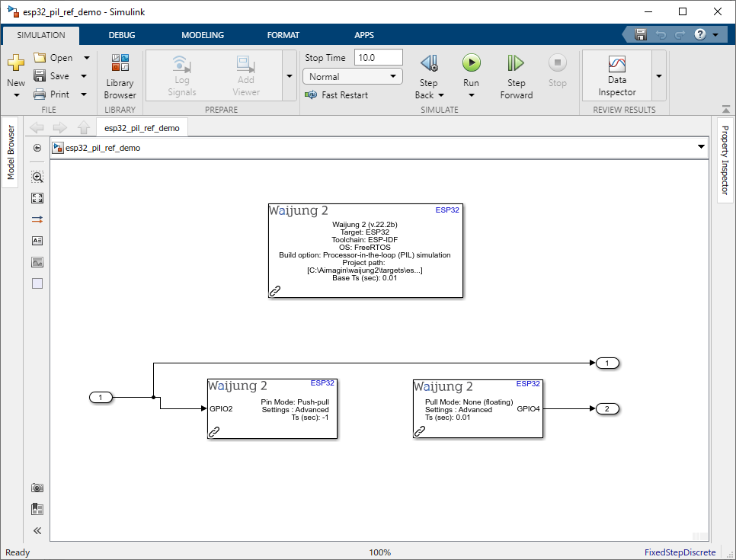Open the simulation mode Normal dropdown
Screen dimensions: 736x560
pos(353,76)
